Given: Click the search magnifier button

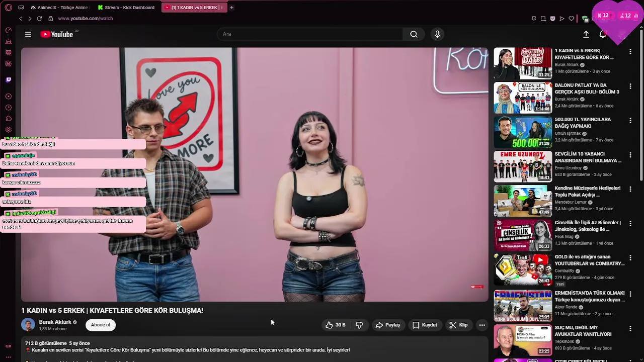Looking at the screenshot, I should coord(414,34).
